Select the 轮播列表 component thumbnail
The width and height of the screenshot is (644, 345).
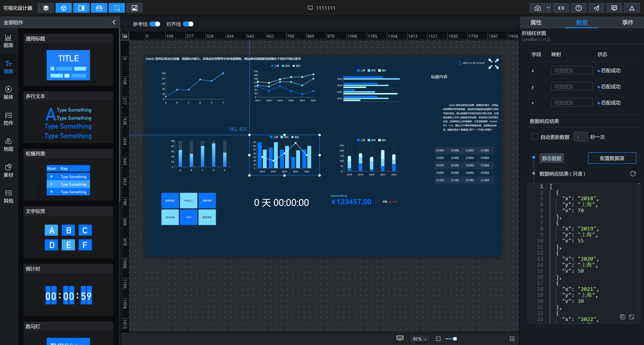coord(68,180)
